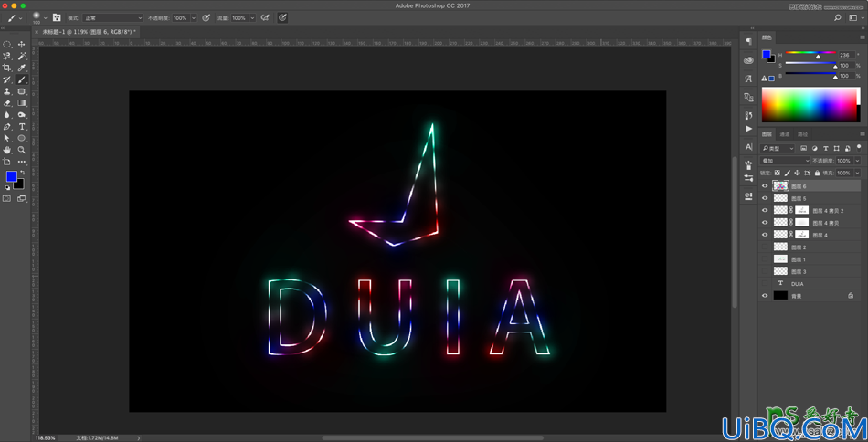Open the Creative Cloud Libraries panel icon
The width and height of the screenshot is (868, 442).
(749, 60)
